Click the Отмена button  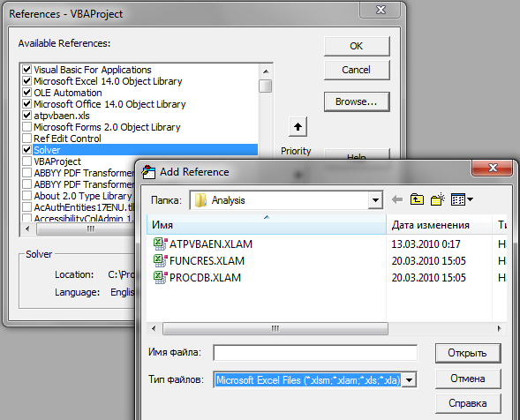pos(468,379)
